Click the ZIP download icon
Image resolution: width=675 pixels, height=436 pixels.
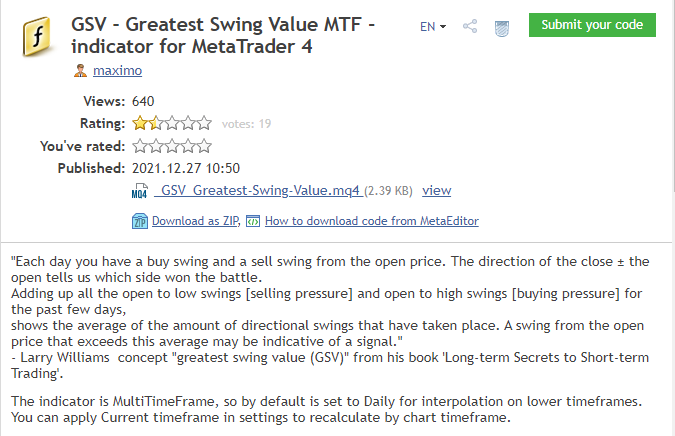(140, 221)
